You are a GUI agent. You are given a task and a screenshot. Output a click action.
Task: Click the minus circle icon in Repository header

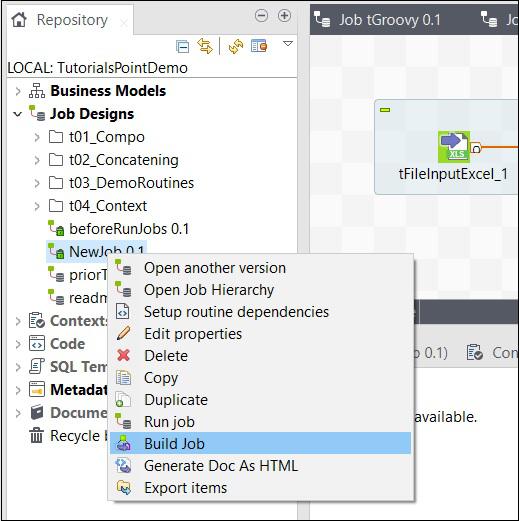261,16
